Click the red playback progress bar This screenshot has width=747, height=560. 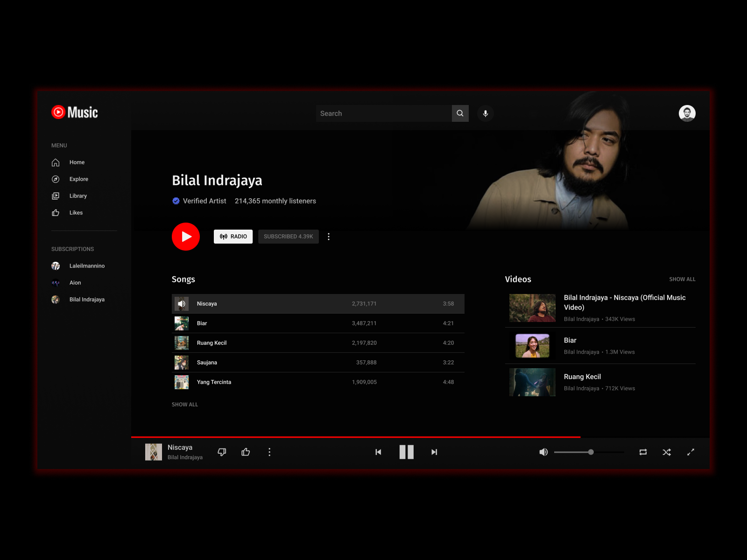click(356, 437)
